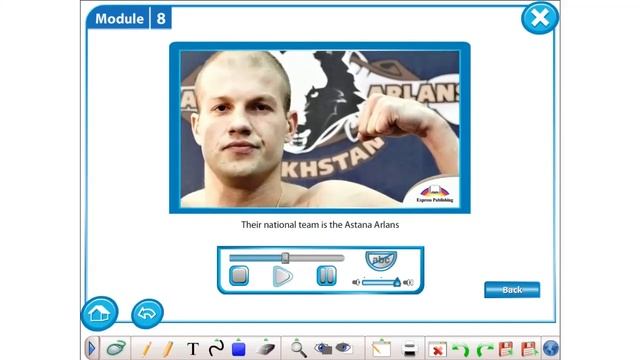Open the globe web icon
The width and height of the screenshot is (640, 360).
pyautogui.click(x=551, y=349)
